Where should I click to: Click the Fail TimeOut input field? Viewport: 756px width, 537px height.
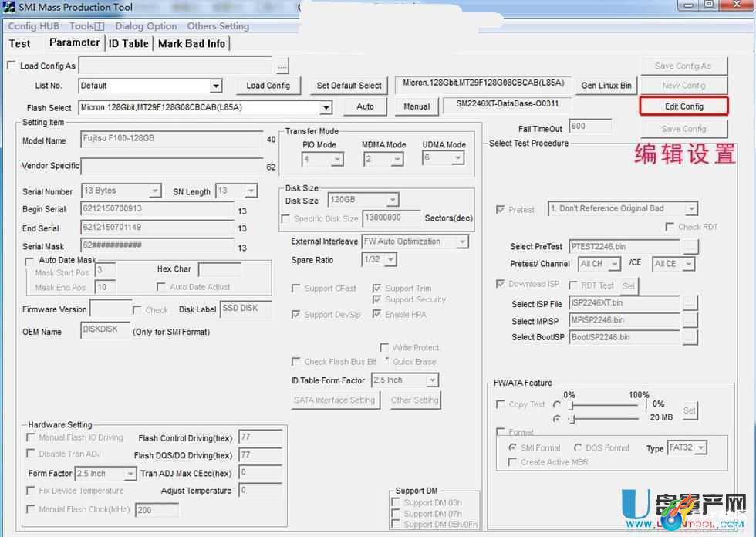pyautogui.click(x=590, y=127)
